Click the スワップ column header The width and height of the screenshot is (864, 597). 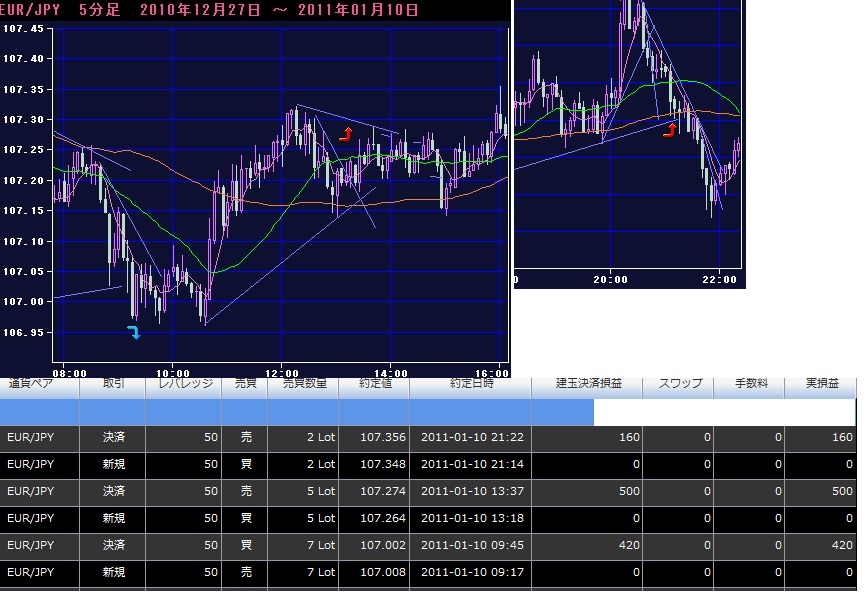click(x=678, y=384)
